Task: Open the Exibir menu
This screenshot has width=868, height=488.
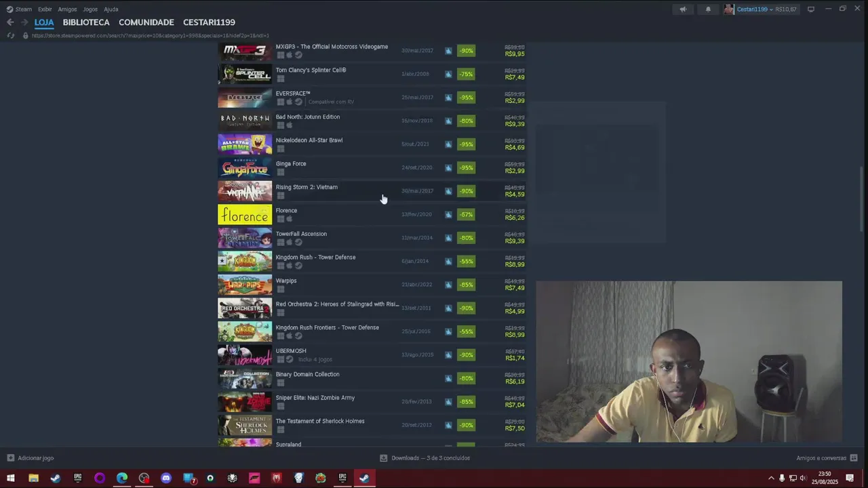Action: point(45,9)
